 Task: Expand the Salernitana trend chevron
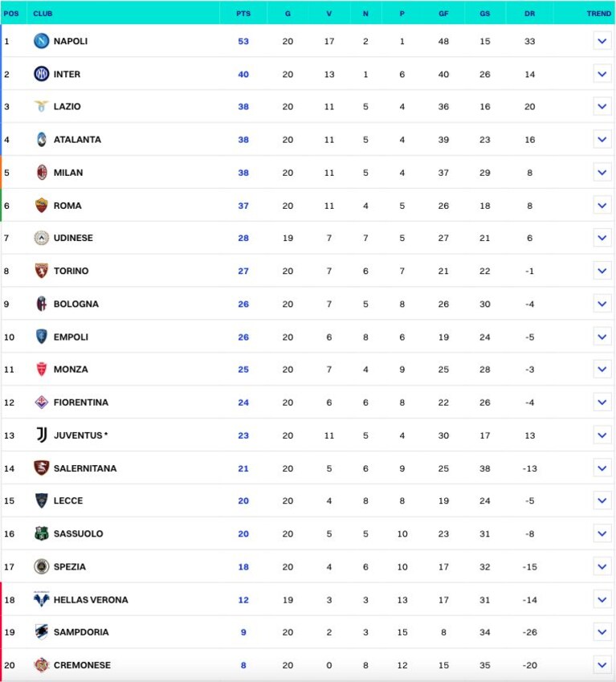602,468
